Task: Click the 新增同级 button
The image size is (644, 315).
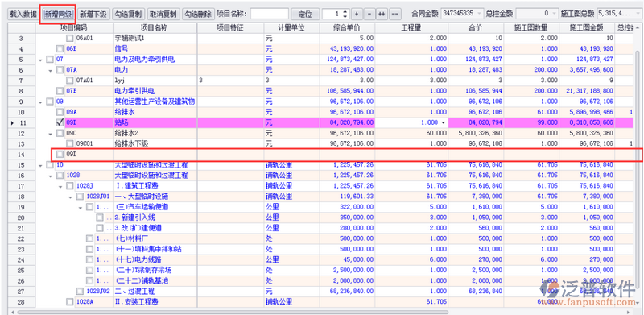Action: pyautogui.click(x=58, y=14)
